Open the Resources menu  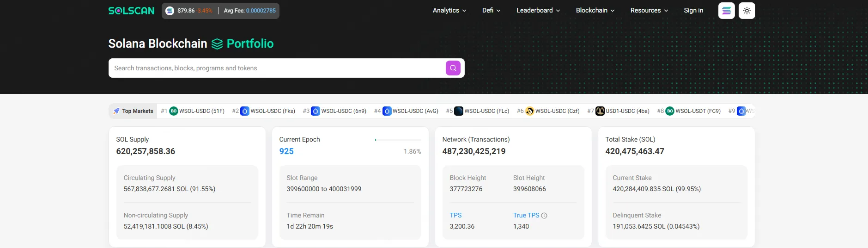pyautogui.click(x=649, y=11)
